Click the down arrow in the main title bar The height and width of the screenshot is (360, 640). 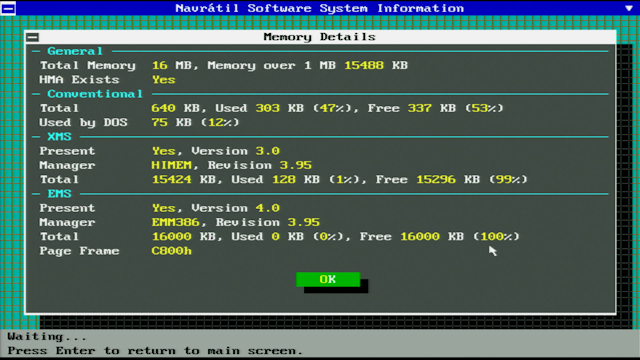[629, 8]
